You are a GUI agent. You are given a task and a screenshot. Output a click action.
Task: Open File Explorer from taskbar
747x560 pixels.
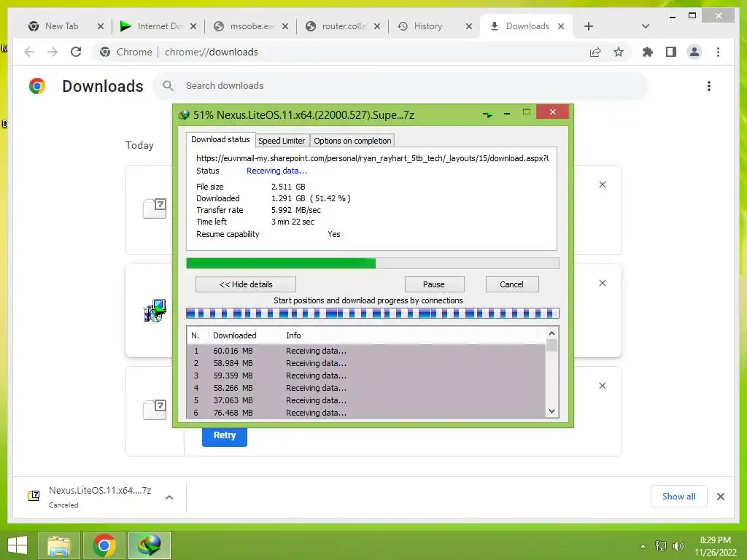click(x=59, y=545)
